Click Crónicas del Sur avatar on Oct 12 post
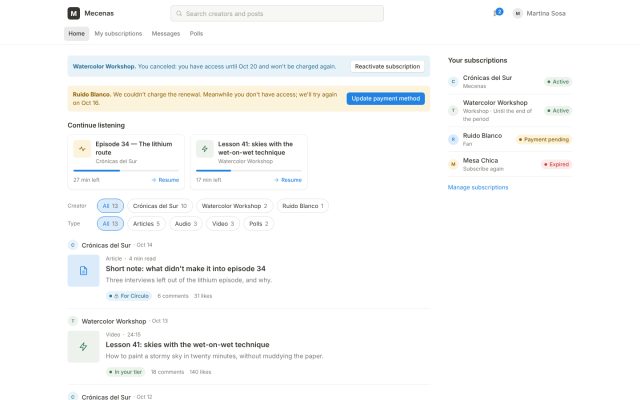640x400 pixels. [x=73, y=397]
